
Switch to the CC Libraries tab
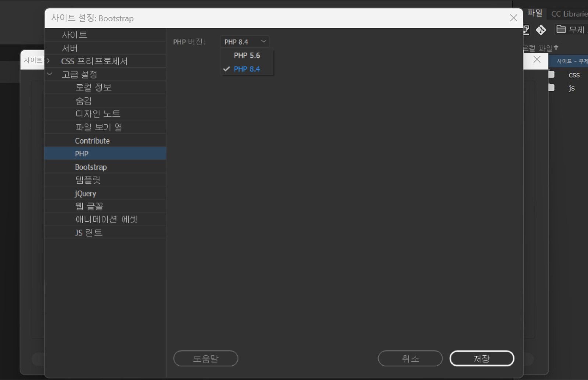point(569,14)
